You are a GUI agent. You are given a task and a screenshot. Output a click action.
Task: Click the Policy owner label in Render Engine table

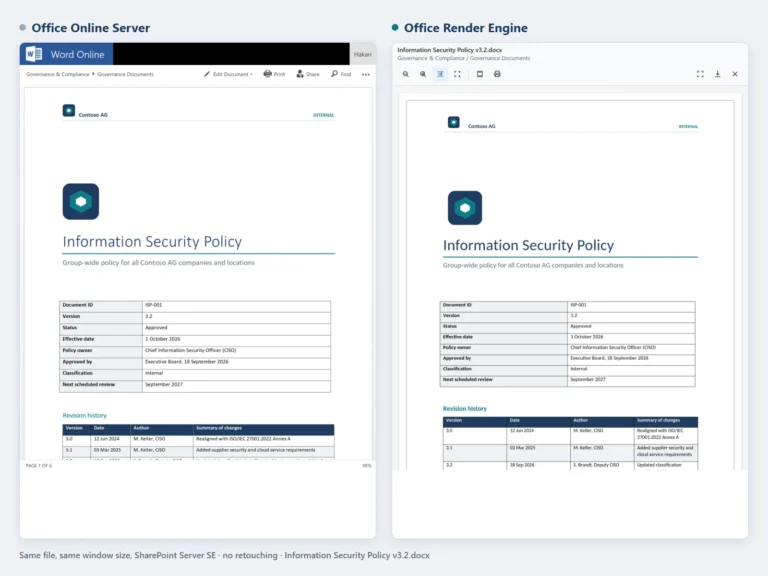[x=456, y=347]
